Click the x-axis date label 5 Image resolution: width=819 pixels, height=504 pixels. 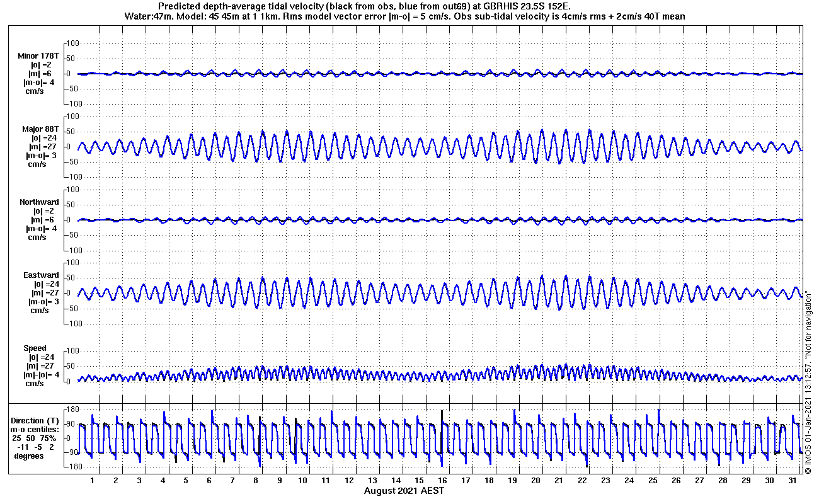pyautogui.click(x=186, y=481)
